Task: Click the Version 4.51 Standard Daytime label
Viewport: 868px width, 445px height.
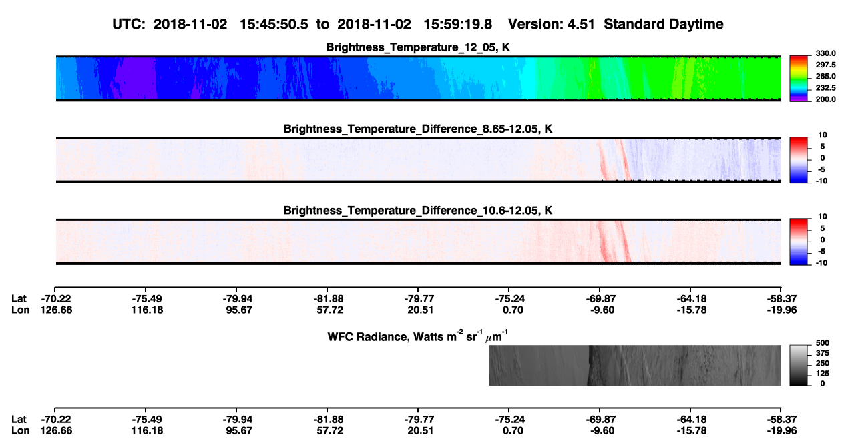Action: [x=616, y=24]
